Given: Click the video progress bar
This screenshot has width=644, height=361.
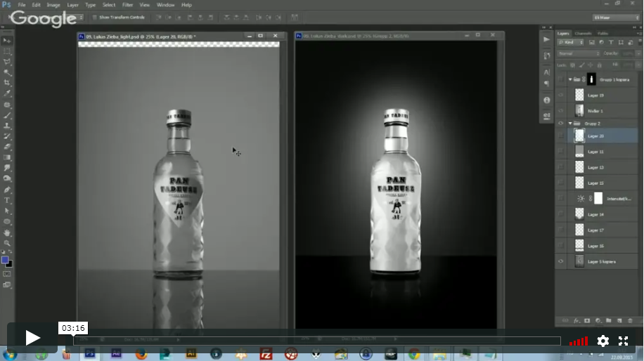Looking at the screenshot, I should (316, 341).
